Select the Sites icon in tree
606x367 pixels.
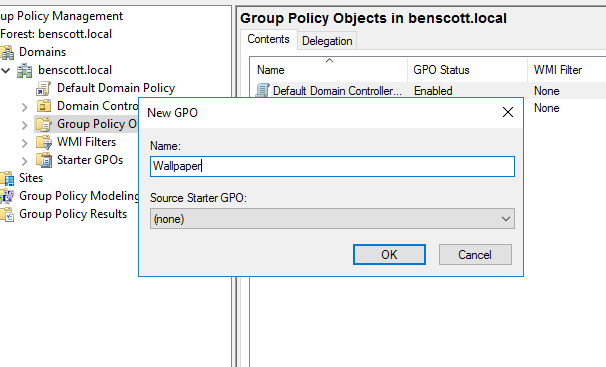[7, 178]
